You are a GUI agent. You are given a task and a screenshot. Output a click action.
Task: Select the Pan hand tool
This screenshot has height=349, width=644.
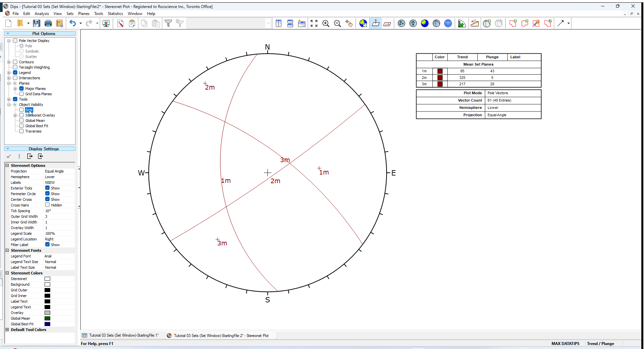[349, 23]
